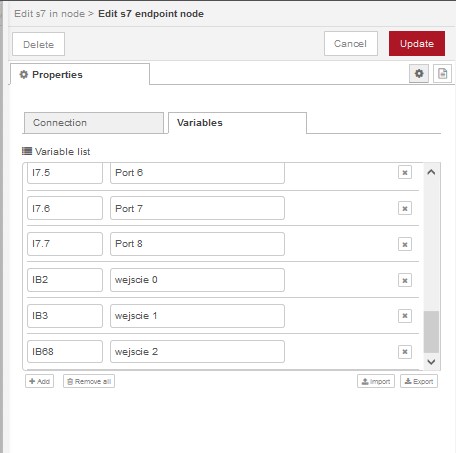Remove the Port 6 variable row
Image resolution: width=456 pixels, height=453 pixels.
coord(405,172)
